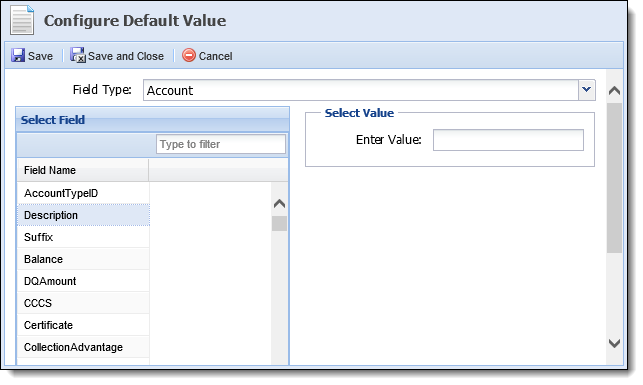Click in the Type to filter box
The height and width of the screenshot is (385, 643).
pyautogui.click(x=221, y=144)
